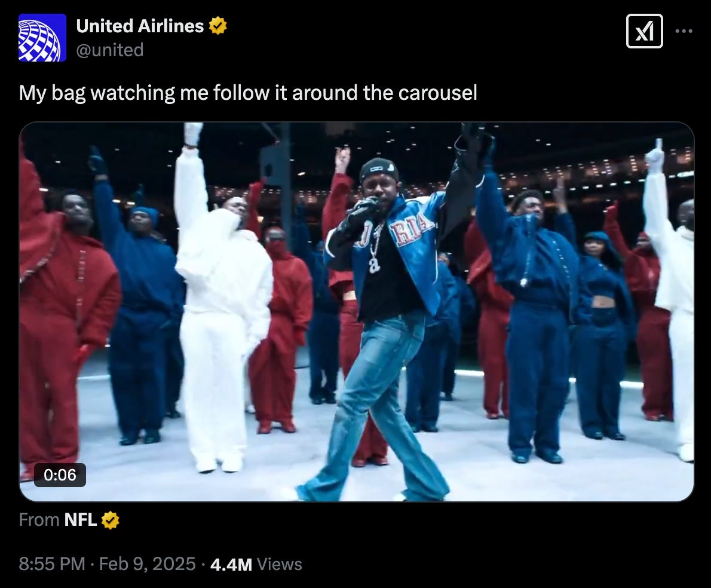View the 4.4M views count analytics
The height and width of the screenshot is (588, 711).
pos(231,565)
